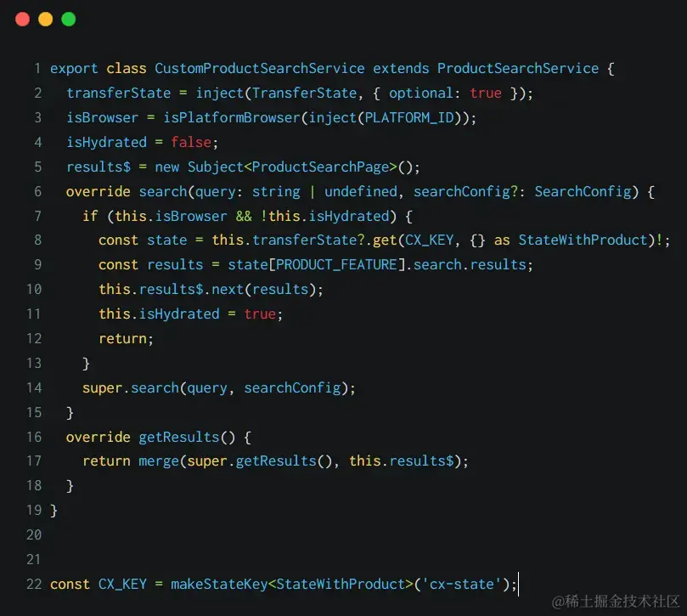Click this.results$ argument on line 17
This screenshot has height=616, width=687.
402,461
